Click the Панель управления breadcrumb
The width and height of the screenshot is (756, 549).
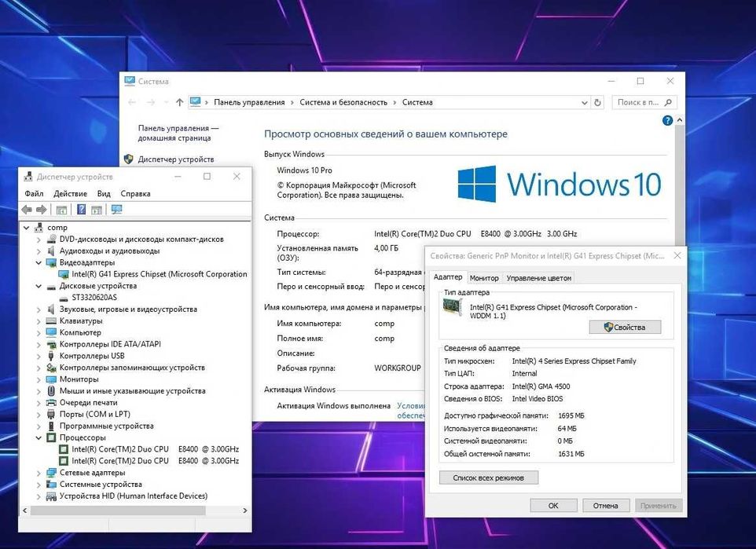point(249,102)
